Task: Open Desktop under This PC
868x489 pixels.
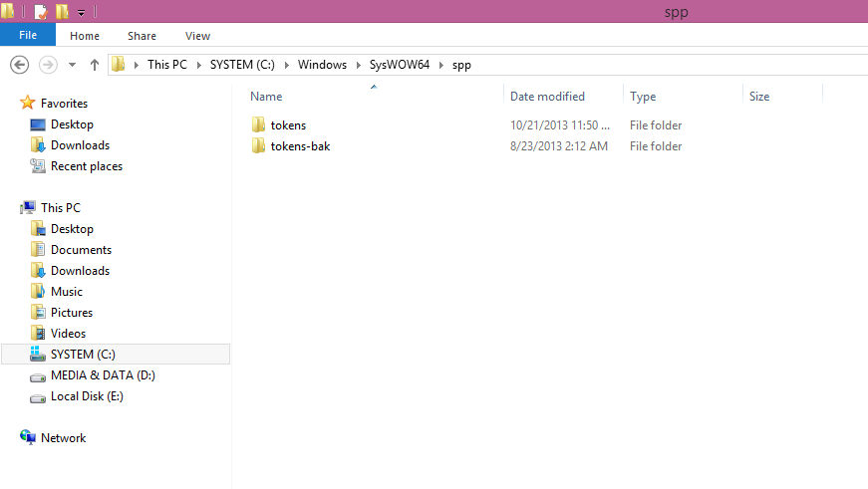Action: (x=72, y=229)
